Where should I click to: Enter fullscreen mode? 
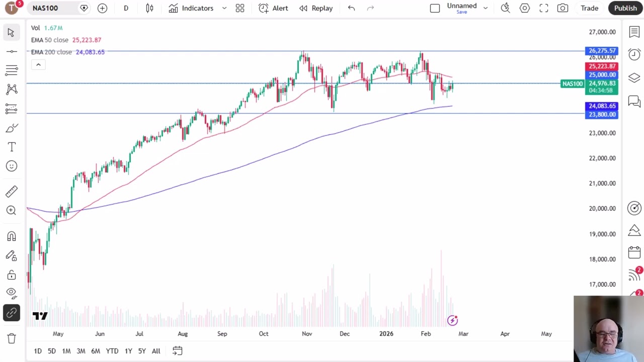[543, 8]
